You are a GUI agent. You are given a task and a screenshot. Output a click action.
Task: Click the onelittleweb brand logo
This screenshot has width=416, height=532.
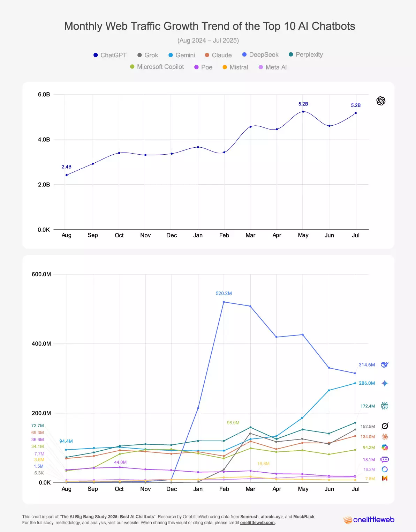[369, 520]
